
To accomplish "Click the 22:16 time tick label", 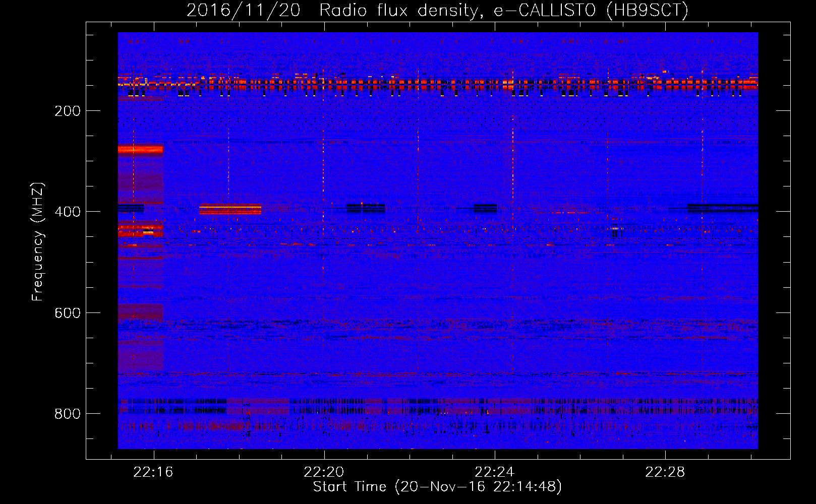I will [x=153, y=472].
